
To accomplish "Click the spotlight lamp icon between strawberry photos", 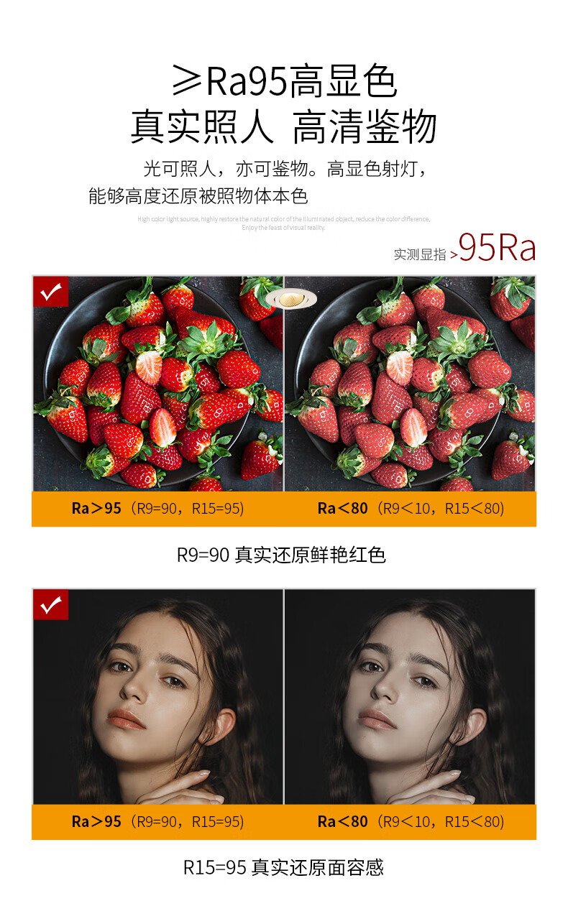I will coord(284,298).
